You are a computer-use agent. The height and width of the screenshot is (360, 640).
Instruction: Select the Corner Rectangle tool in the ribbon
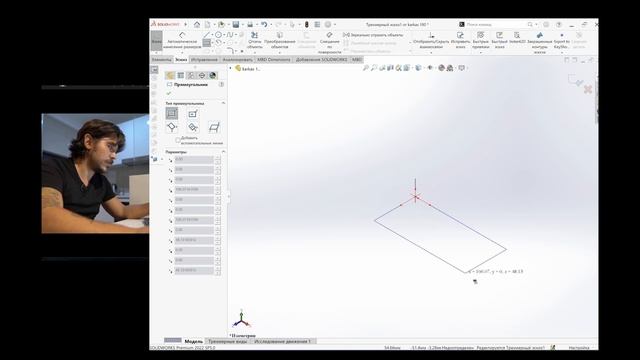[207, 42]
